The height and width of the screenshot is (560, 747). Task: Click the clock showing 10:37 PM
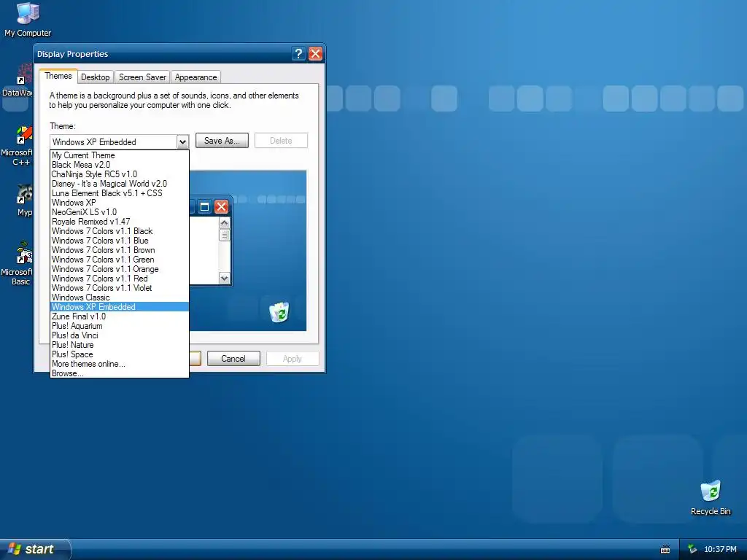(x=720, y=549)
